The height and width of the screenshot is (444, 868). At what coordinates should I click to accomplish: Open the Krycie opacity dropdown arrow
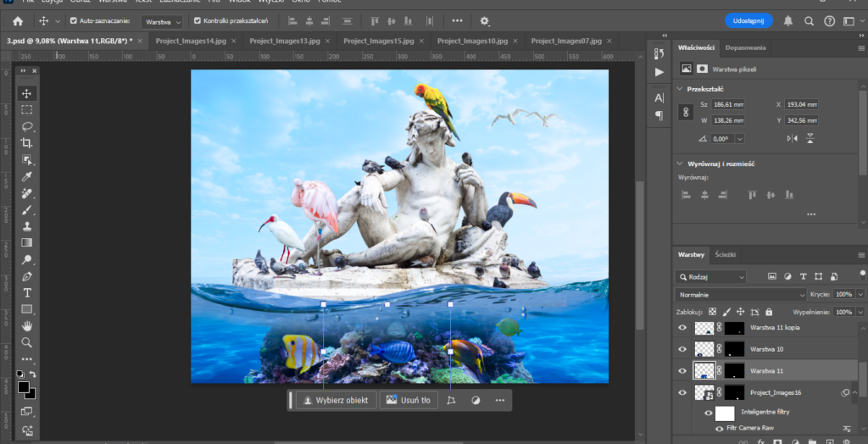coord(860,295)
